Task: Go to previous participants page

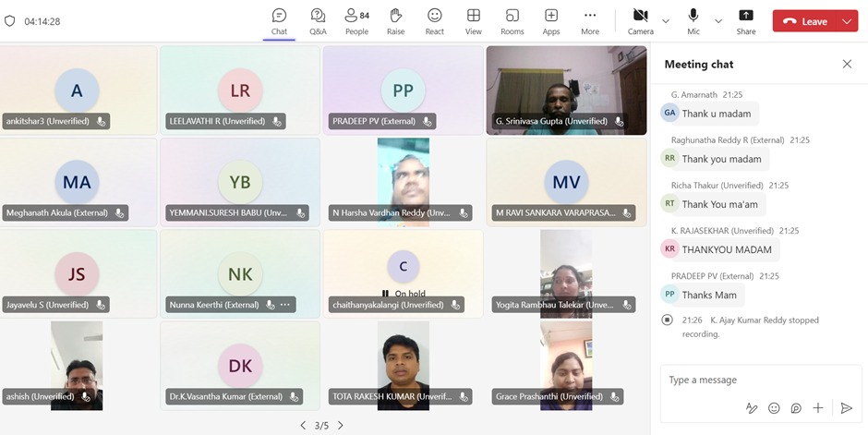Action: [303, 425]
